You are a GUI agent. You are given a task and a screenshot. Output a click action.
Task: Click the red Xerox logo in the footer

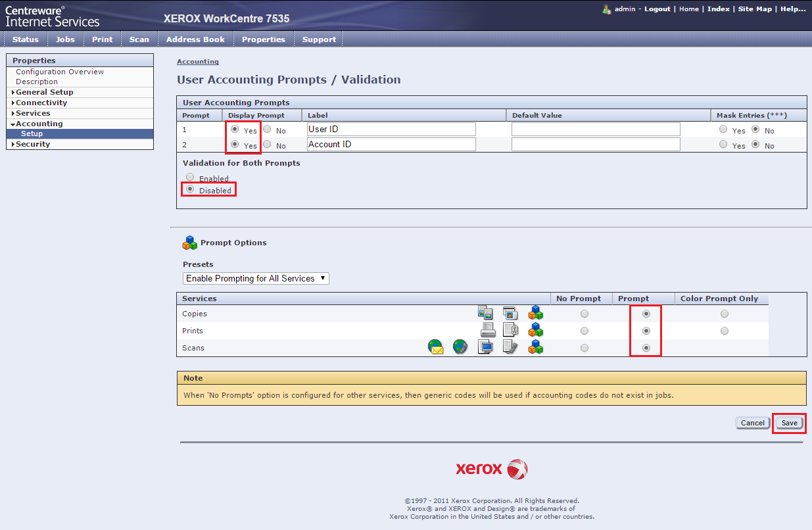pos(491,469)
